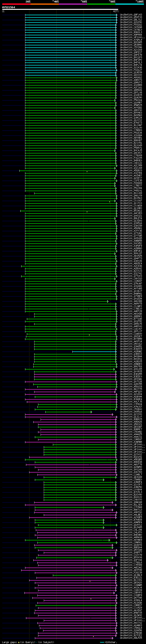Image resolution: width=146 pixels, height=644 pixels.
Task: Open hit UniRef100_P93162
Action: (x=131, y=25)
